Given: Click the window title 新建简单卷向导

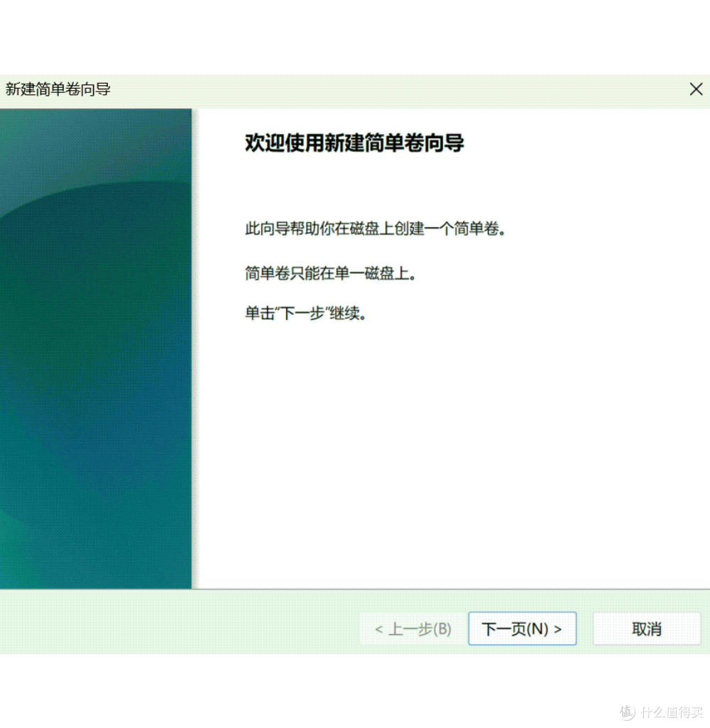Looking at the screenshot, I should click(58, 89).
